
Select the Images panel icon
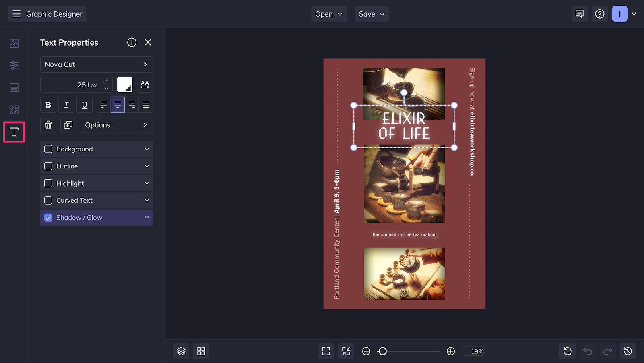pyautogui.click(x=14, y=43)
